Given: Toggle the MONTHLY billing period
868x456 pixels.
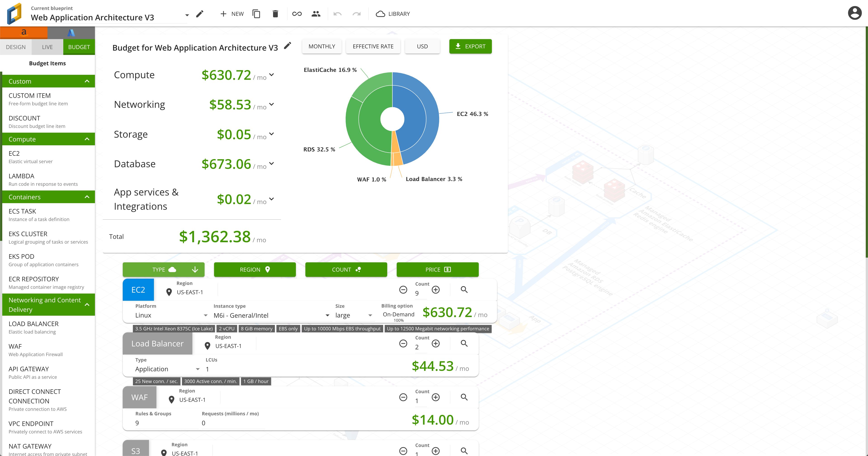Looking at the screenshot, I should click(321, 46).
